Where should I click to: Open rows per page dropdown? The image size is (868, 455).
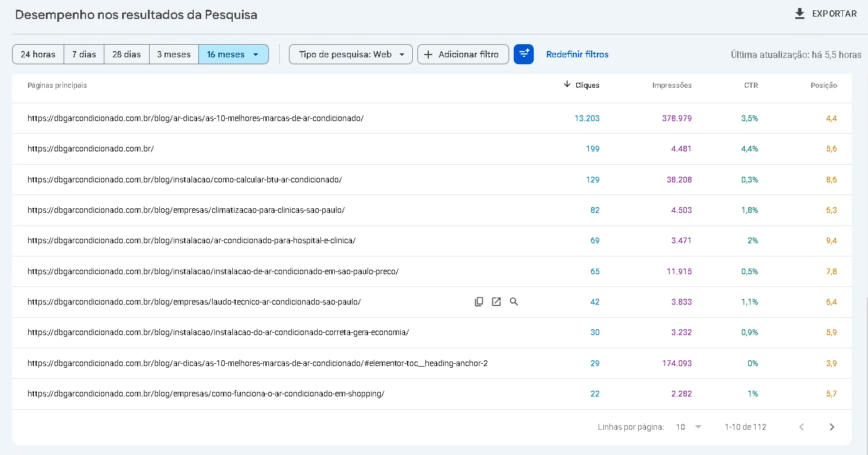689,427
